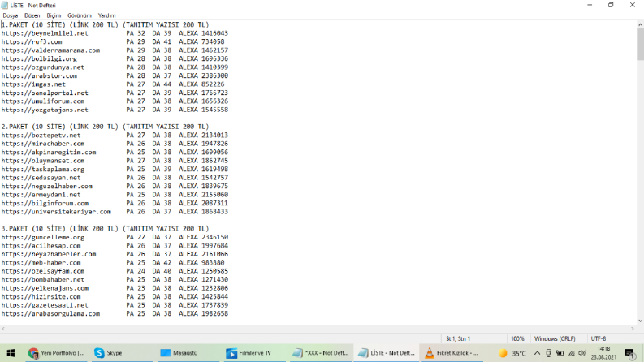The width and height of the screenshot is (644, 362).
Task: Click the 3.PAKET heading line
Action: [105, 228]
